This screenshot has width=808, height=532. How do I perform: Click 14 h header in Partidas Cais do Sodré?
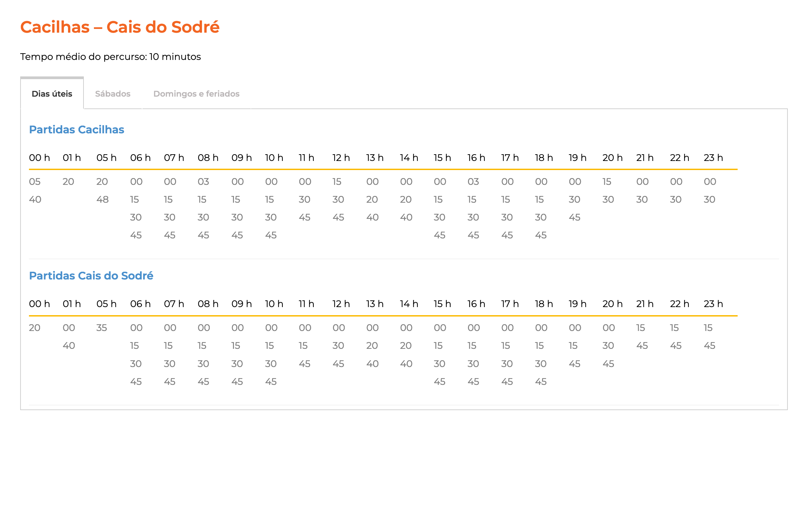pyautogui.click(x=409, y=304)
